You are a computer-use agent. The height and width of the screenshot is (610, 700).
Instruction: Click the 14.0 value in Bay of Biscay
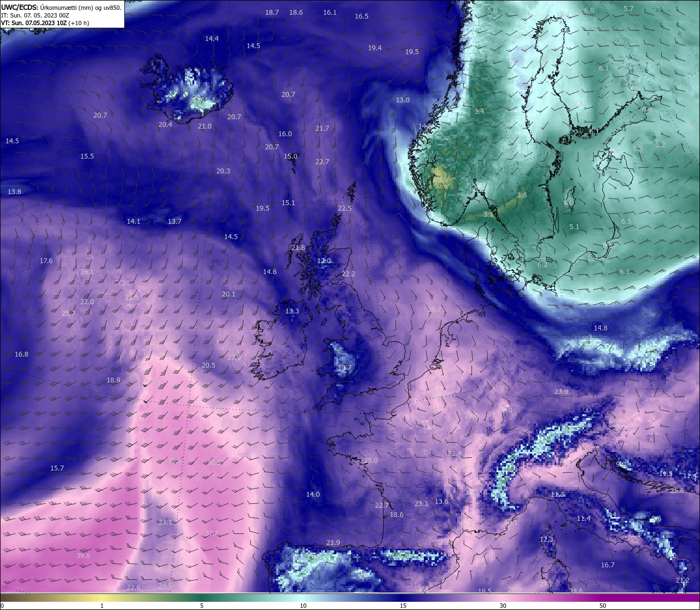pos(313,495)
